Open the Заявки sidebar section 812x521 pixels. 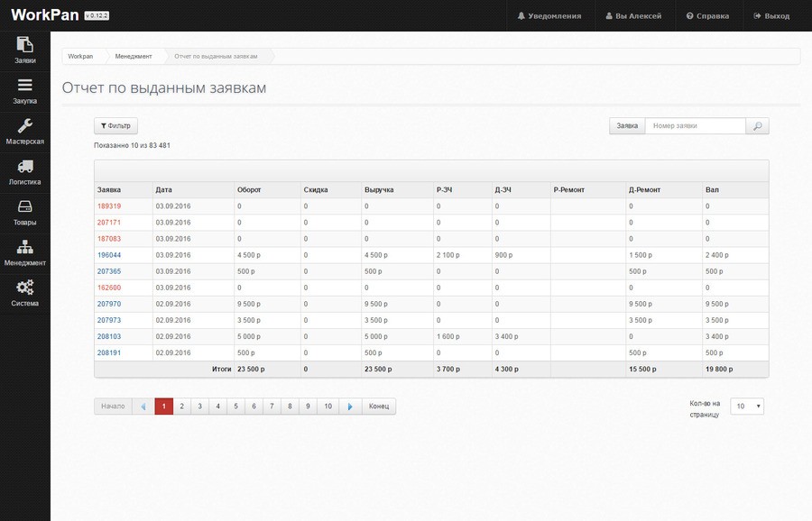click(25, 50)
